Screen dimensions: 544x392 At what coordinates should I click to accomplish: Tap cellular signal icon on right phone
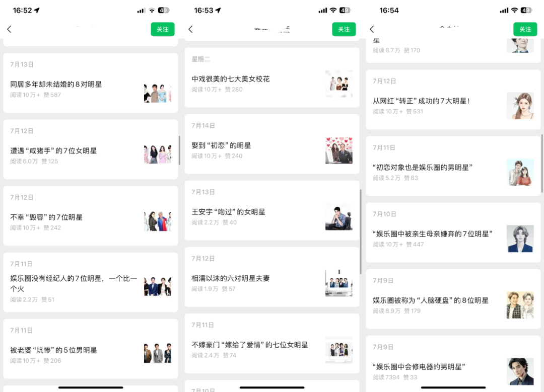coord(504,11)
